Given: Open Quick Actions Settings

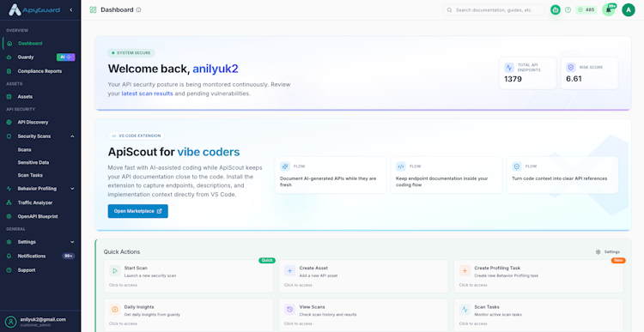Looking at the screenshot, I should [608, 252].
